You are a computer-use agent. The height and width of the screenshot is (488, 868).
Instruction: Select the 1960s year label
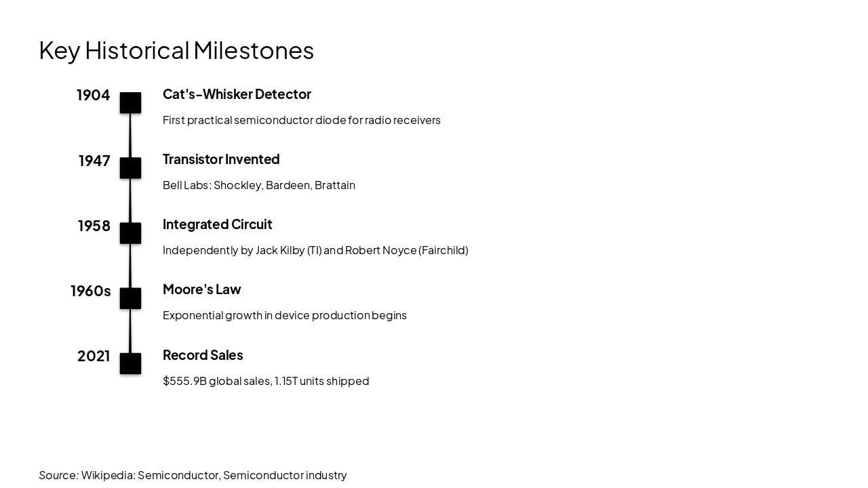pyautogui.click(x=90, y=291)
